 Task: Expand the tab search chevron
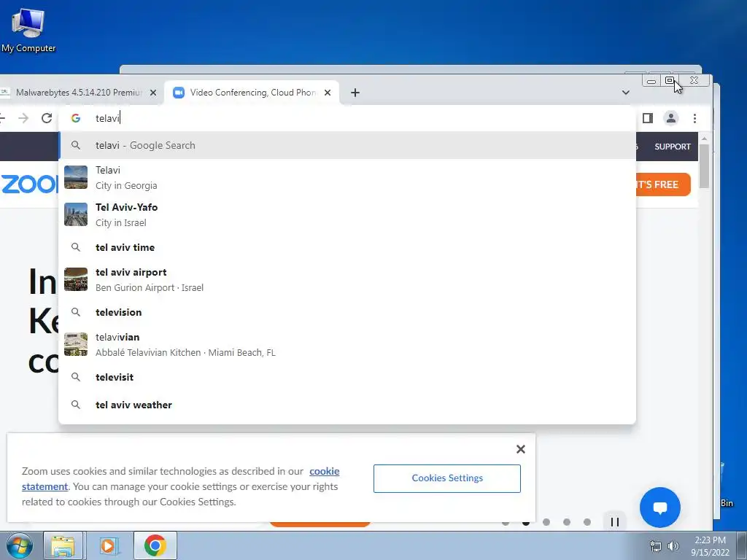[x=625, y=93]
